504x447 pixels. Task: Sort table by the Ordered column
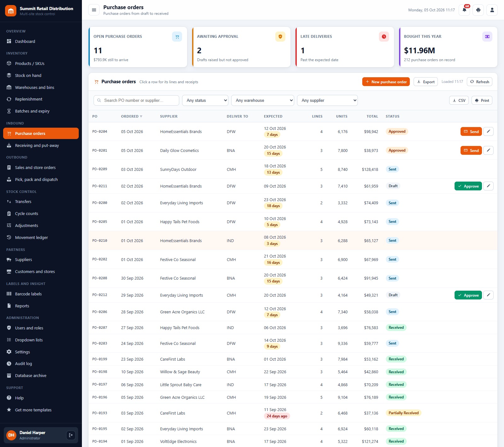(x=131, y=116)
